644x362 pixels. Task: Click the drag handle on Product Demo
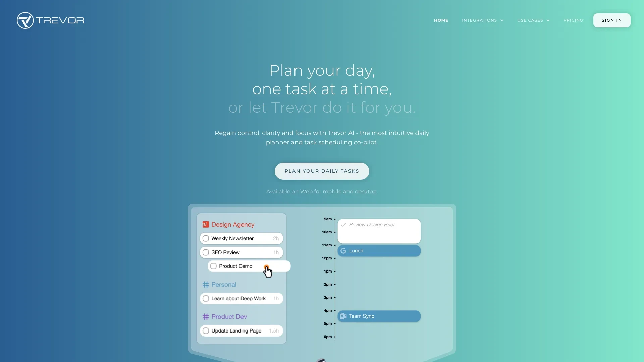(x=267, y=266)
